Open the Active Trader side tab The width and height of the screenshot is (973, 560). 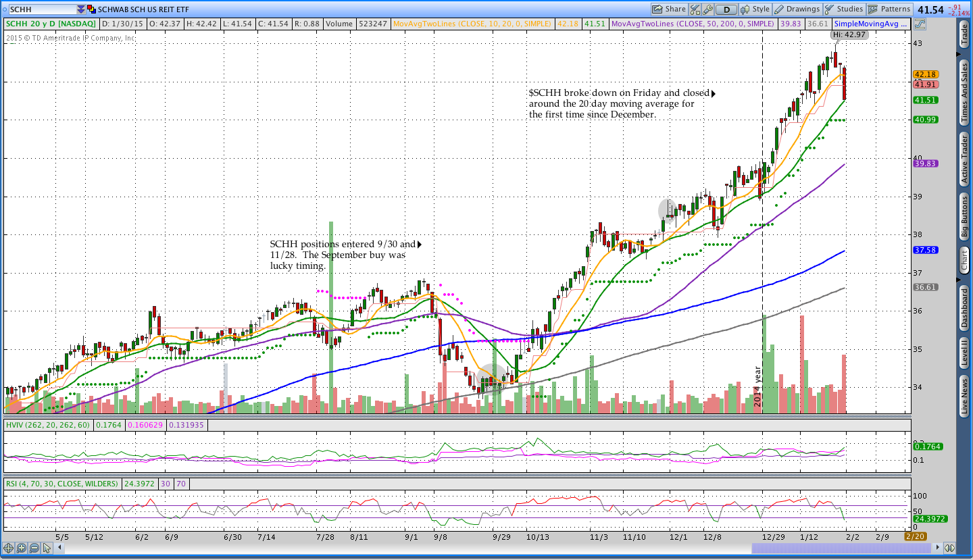tap(964, 159)
